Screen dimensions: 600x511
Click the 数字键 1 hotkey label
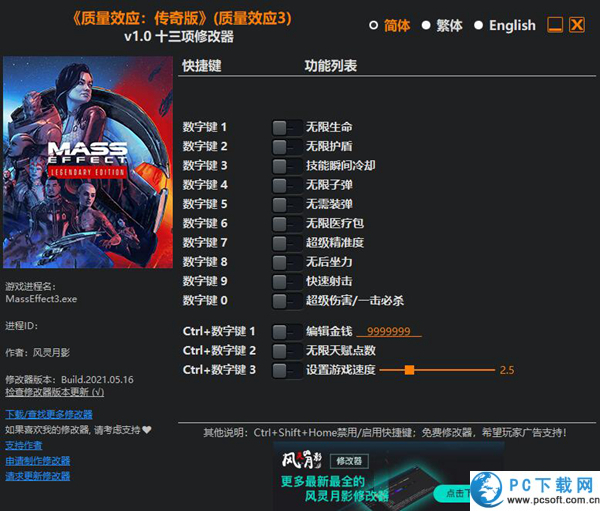pos(205,127)
